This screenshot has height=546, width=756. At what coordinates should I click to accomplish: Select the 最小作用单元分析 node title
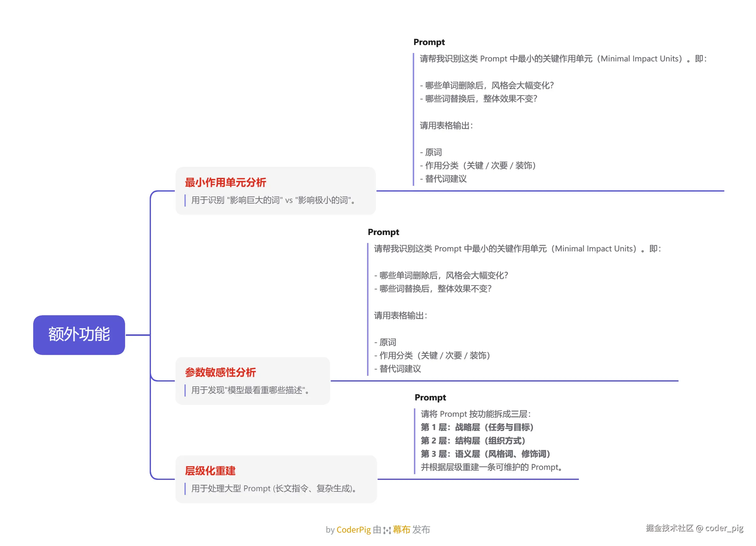pyautogui.click(x=225, y=182)
